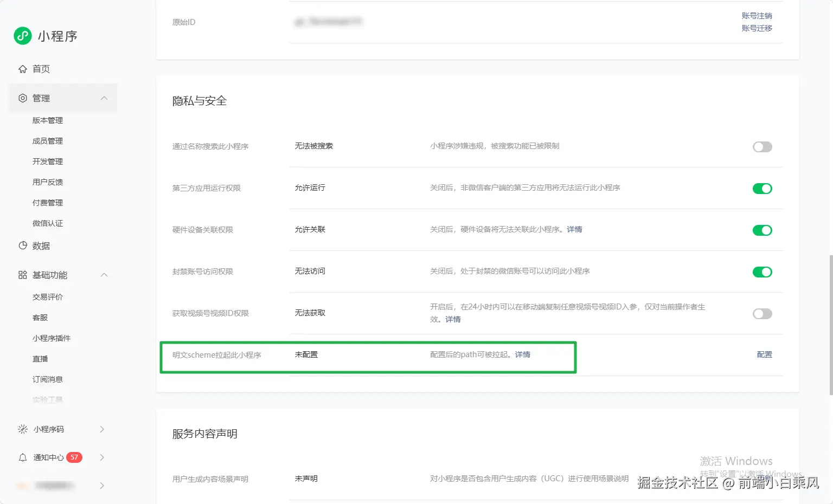833x504 pixels.
Task: Click the 无法被搜索 status text
Action: (314, 146)
